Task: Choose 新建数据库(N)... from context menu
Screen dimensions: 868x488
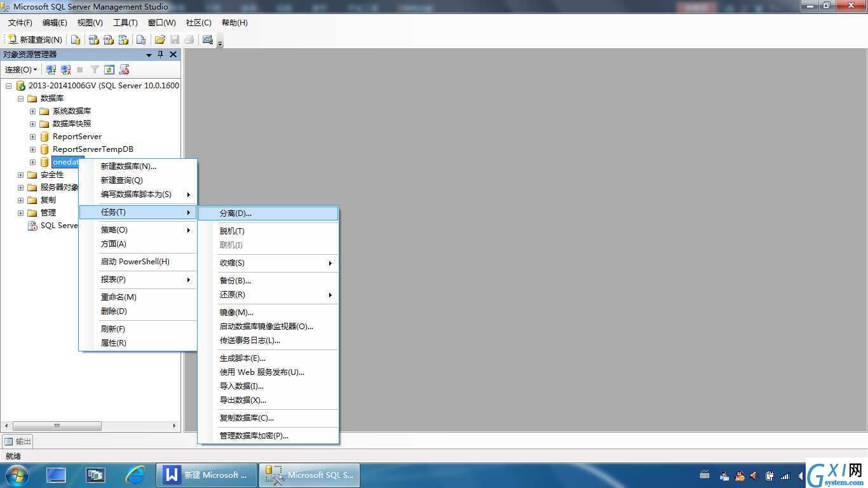Action: tap(138, 166)
